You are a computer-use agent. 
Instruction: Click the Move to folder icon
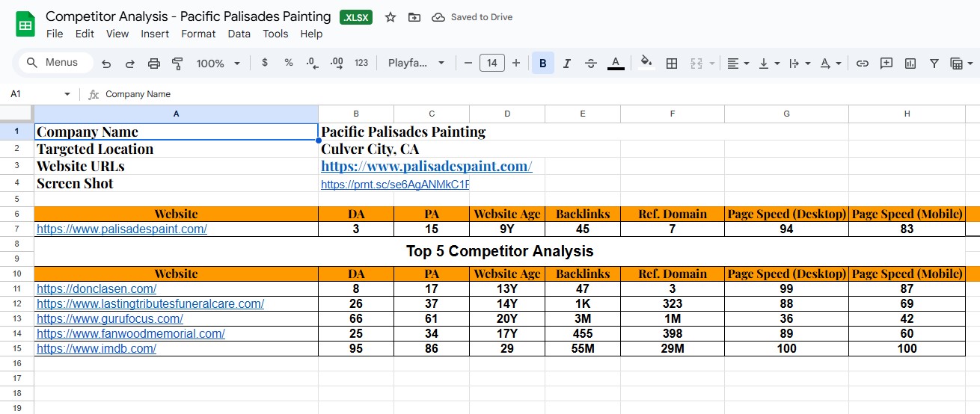(414, 17)
